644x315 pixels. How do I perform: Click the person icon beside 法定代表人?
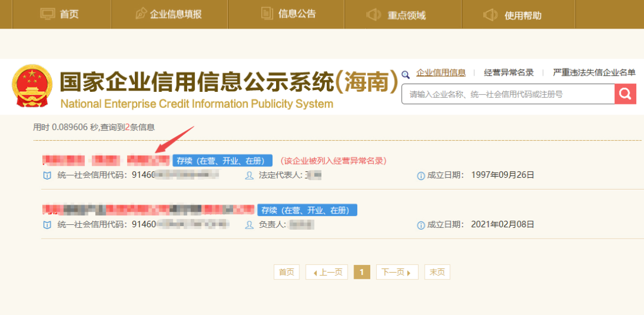click(x=249, y=176)
